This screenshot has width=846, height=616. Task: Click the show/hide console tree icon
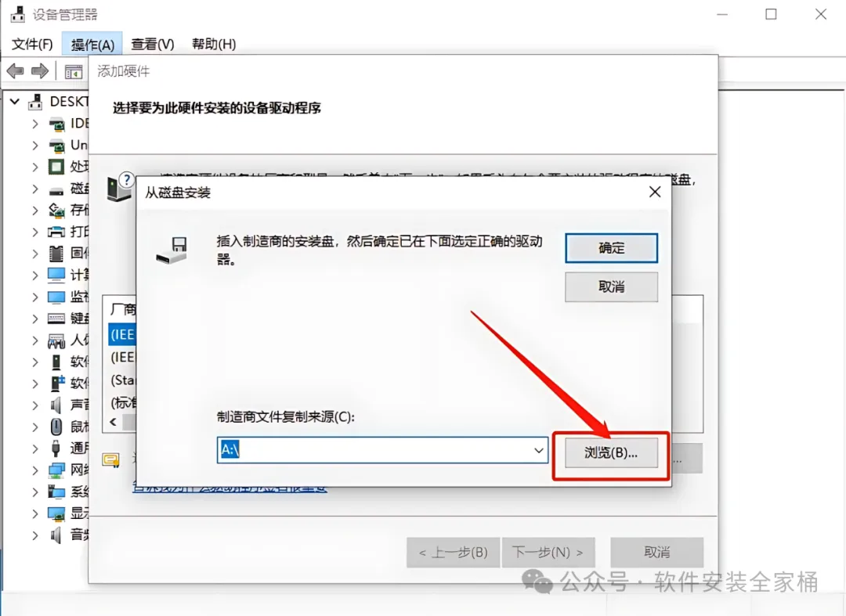tap(74, 71)
